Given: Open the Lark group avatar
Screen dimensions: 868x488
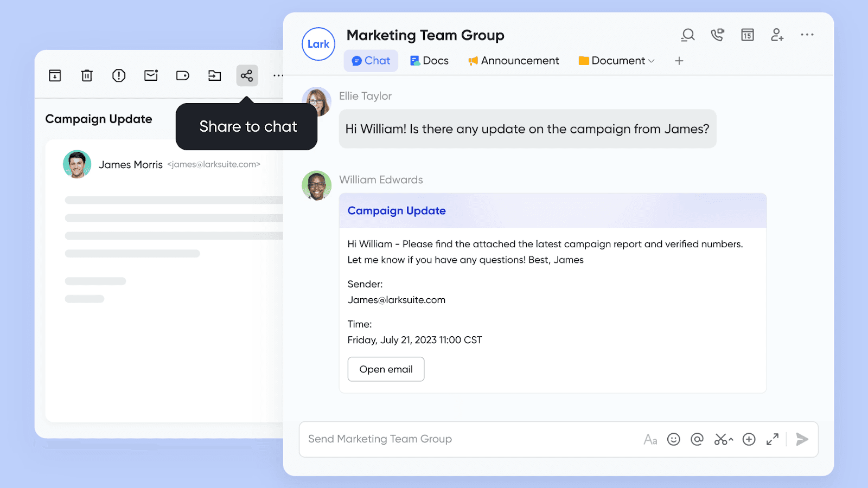Looking at the screenshot, I should 318,44.
